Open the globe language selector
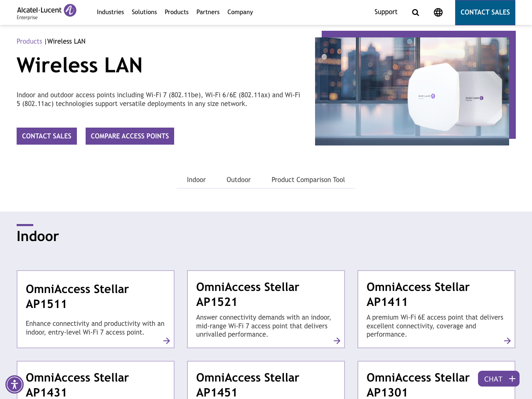Image resolution: width=532 pixels, height=399 pixels. tap(438, 12)
